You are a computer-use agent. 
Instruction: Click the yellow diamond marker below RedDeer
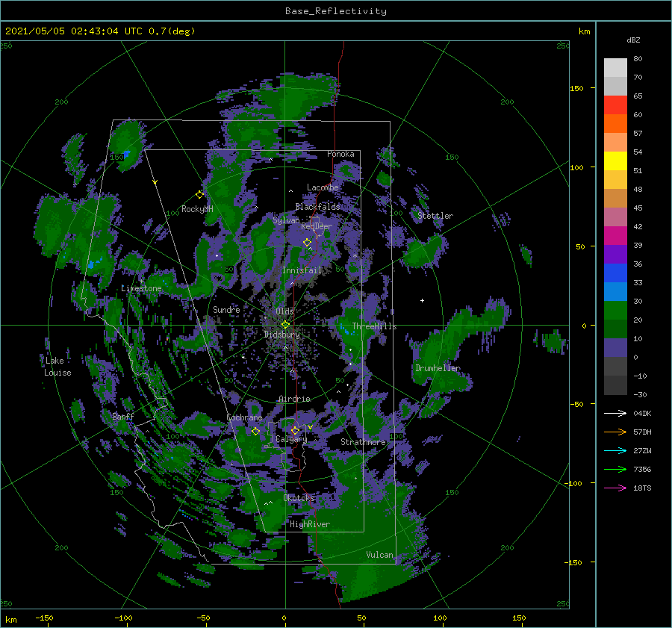coord(307,243)
